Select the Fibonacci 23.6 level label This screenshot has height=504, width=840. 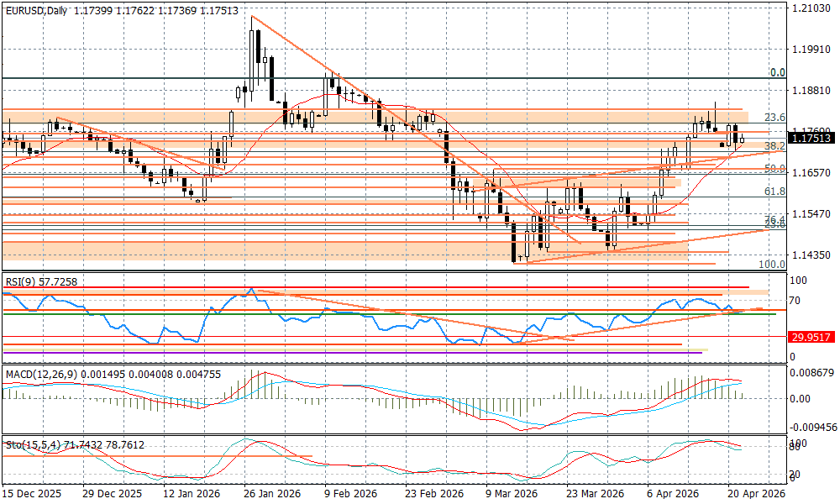tap(774, 118)
